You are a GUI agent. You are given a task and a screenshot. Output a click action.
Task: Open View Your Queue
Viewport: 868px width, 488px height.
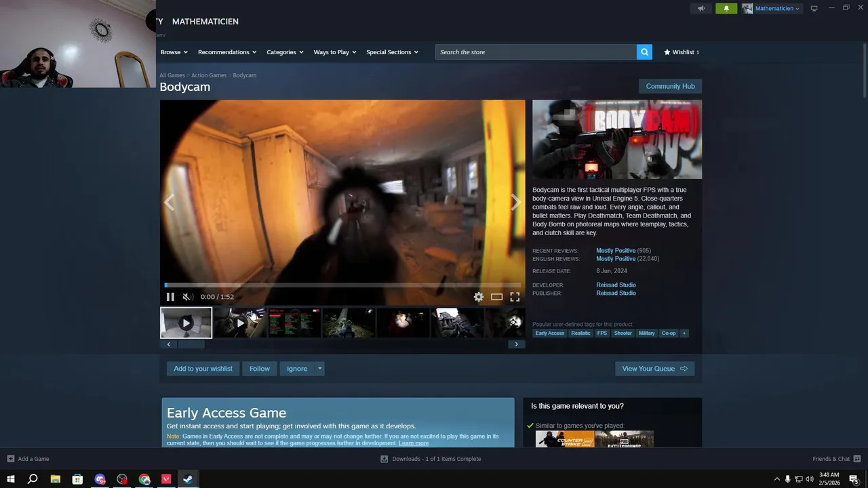pyautogui.click(x=654, y=369)
